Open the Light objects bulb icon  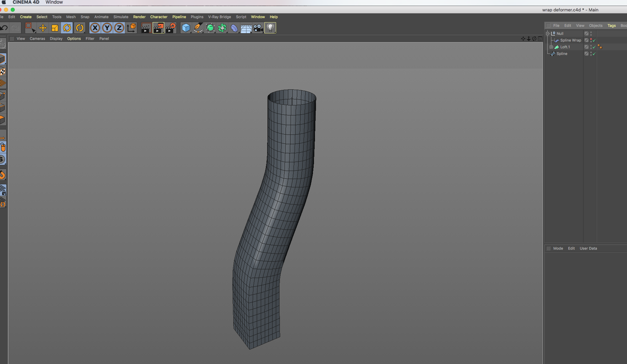click(270, 28)
